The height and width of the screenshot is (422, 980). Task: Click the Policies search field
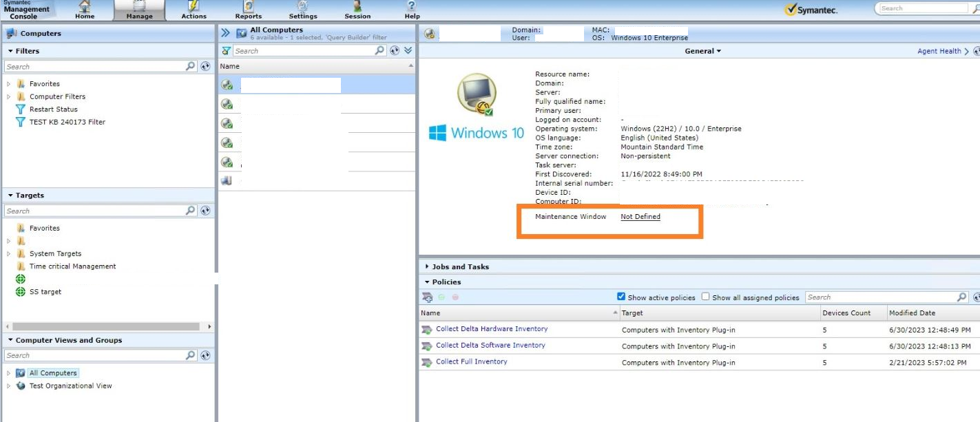[x=880, y=297]
